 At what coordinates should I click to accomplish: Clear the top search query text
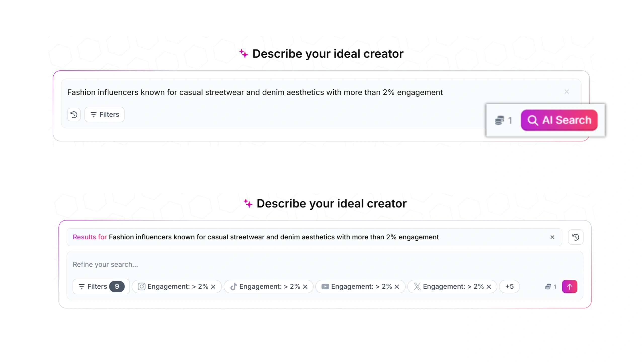(x=567, y=92)
